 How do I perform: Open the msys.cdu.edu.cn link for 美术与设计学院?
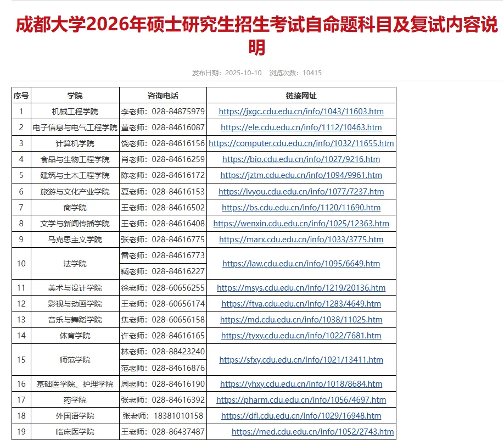point(301,288)
